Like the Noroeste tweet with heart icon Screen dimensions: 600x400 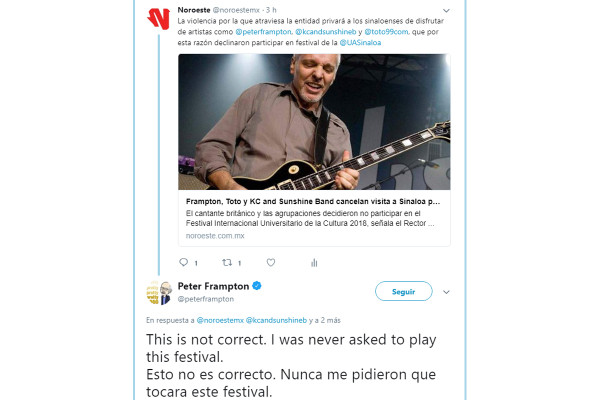271,263
